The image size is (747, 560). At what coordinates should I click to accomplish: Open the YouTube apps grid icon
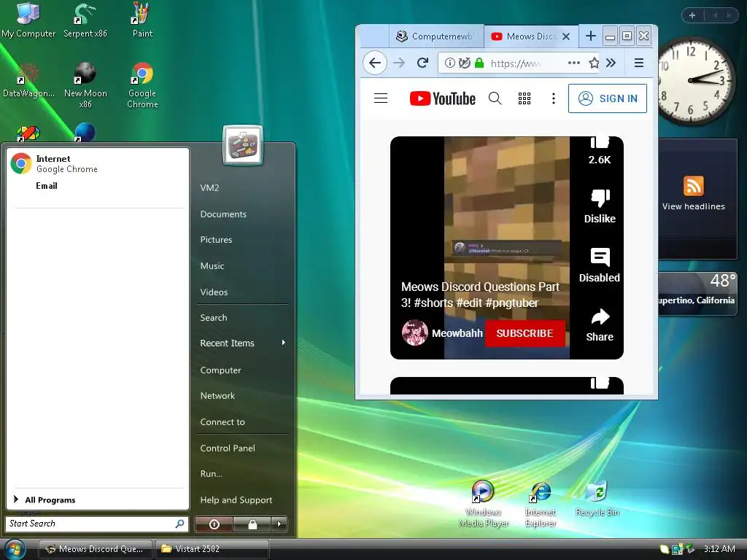point(525,98)
